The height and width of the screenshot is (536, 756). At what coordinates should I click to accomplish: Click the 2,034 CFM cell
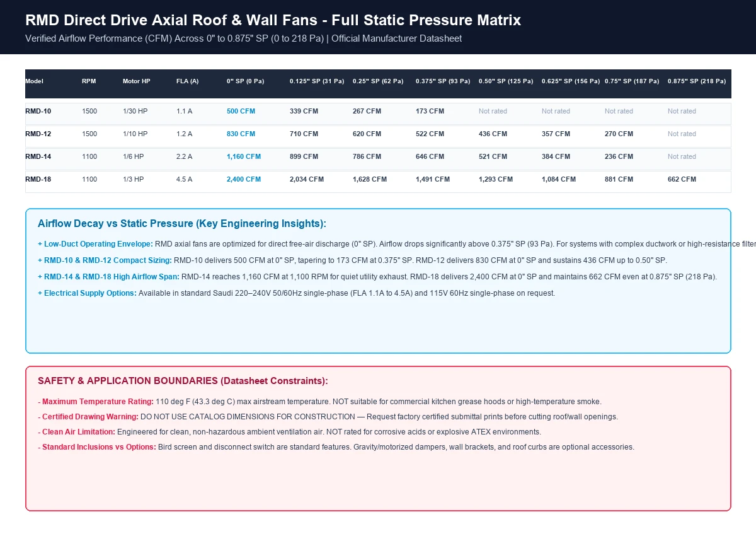[307, 180]
